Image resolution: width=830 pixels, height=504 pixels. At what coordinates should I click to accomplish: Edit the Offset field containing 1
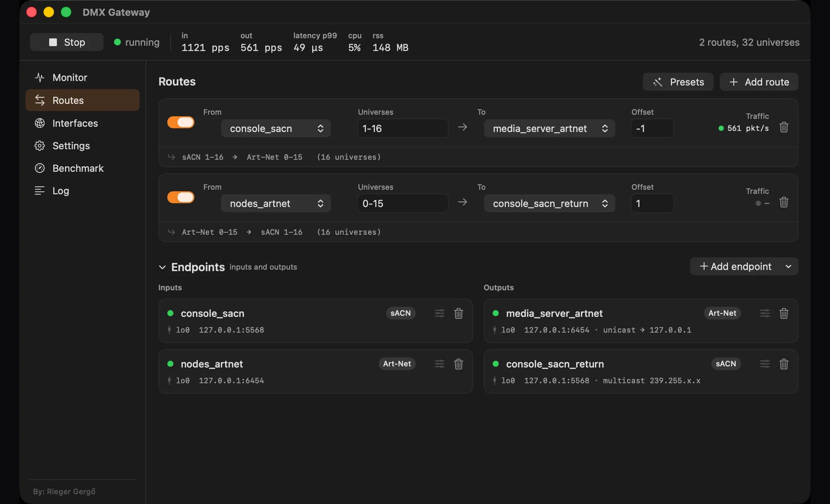(x=652, y=203)
